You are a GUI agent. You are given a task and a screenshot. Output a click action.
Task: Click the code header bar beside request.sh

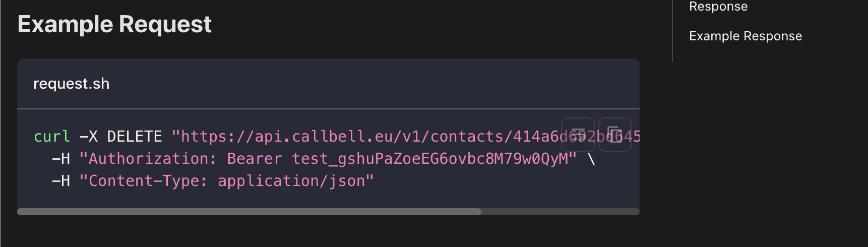click(373, 84)
